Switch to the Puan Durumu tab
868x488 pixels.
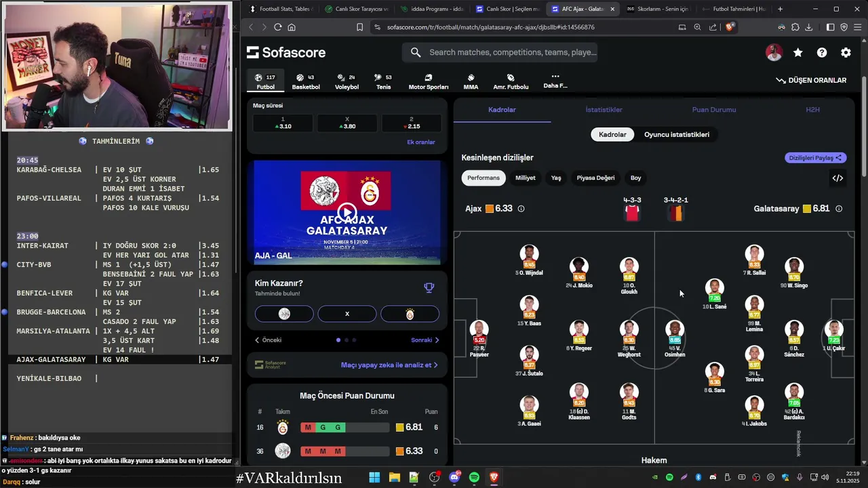coord(713,110)
